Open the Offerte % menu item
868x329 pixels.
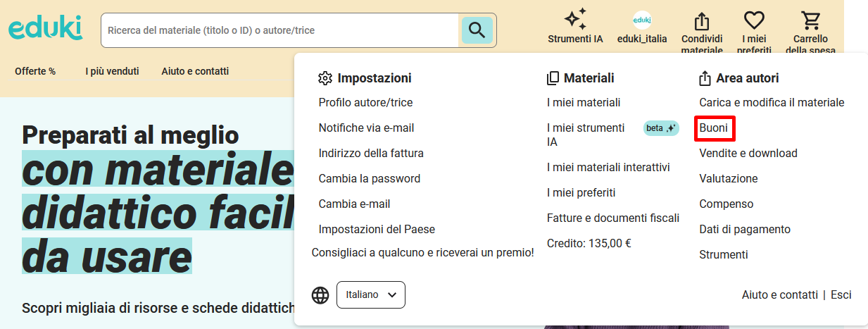[35, 71]
